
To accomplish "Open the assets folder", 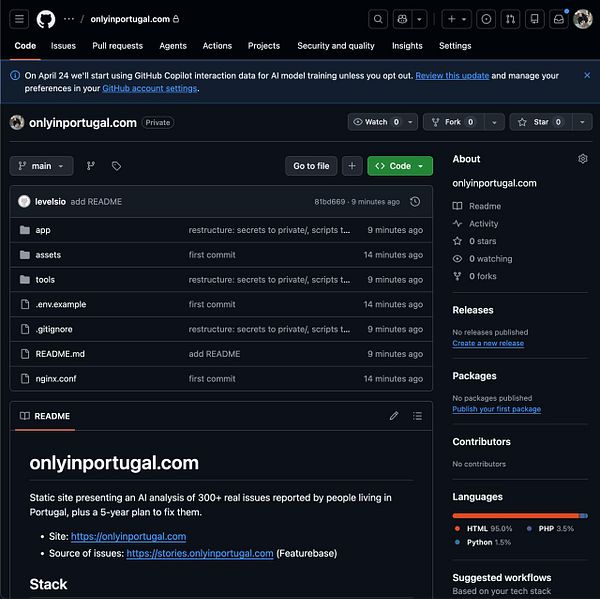I will click(x=48, y=255).
